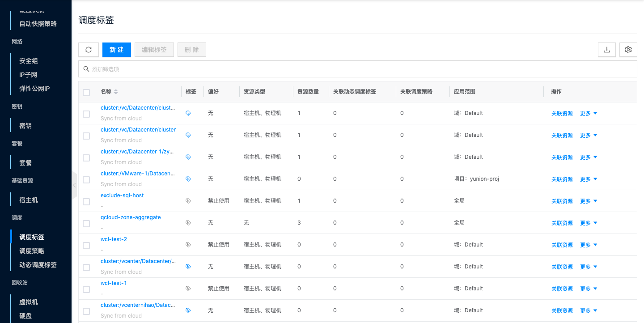
Task: Collapse the sidebar with the handle arrow
Action: pos(74,185)
